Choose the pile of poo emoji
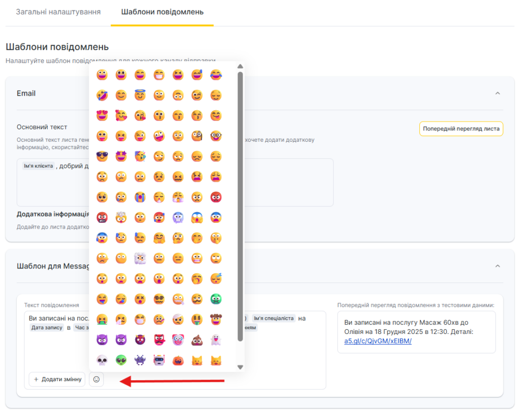This screenshot has width=532, height=415. click(197, 340)
